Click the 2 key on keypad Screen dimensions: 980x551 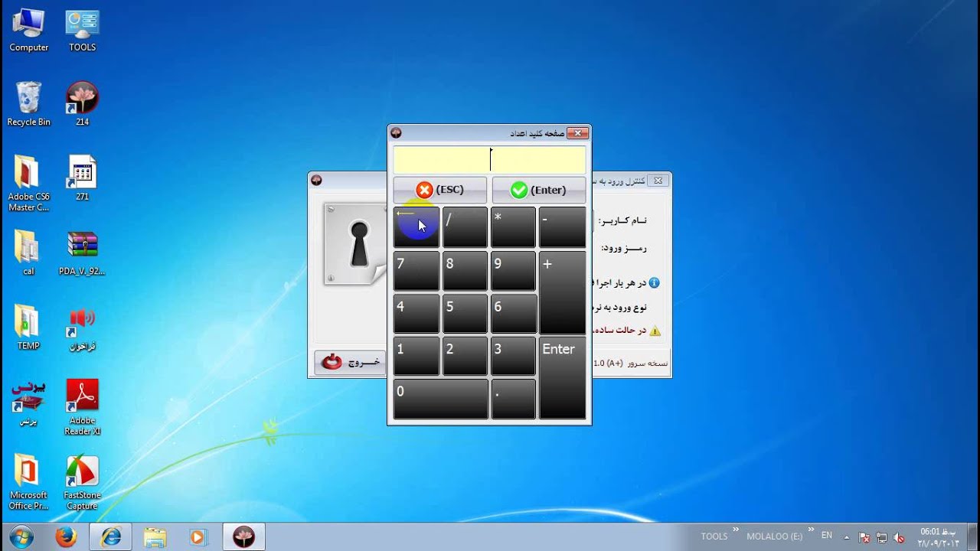coord(465,356)
